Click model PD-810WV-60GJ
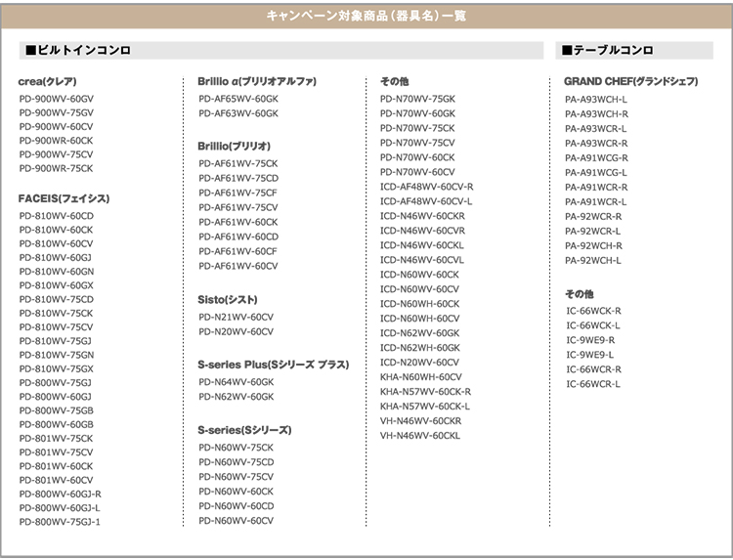Screen dimensions: 733x560 pos(55,258)
